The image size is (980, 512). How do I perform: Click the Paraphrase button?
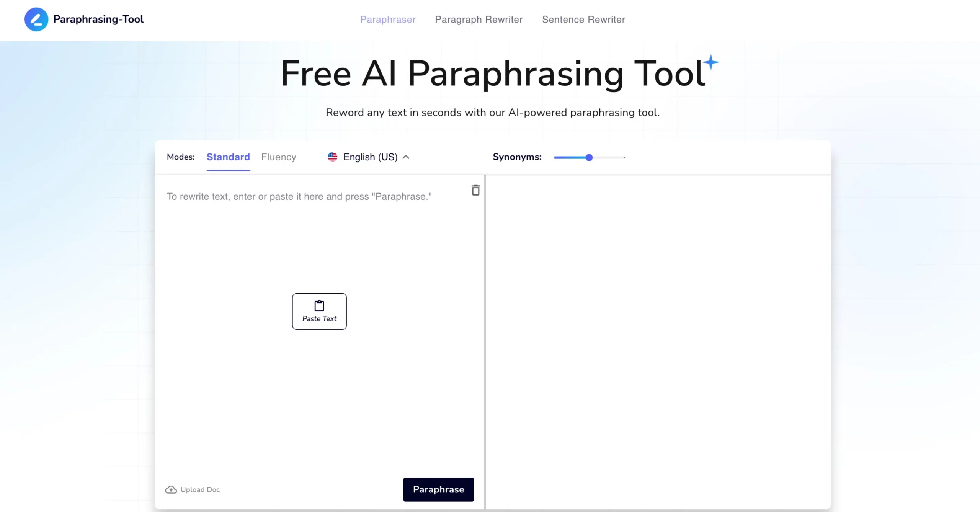pyautogui.click(x=438, y=489)
